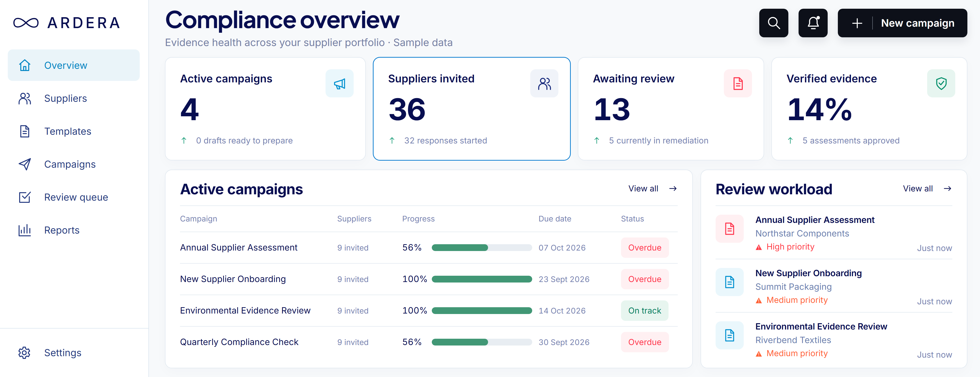
Task: Open Review queue in the sidebar
Action: click(74, 197)
